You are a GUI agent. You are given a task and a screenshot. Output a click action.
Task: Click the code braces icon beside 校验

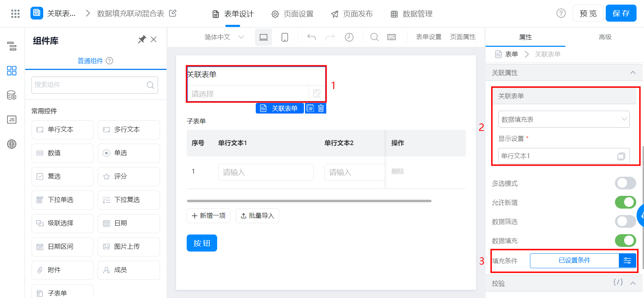(x=618, y=282)
